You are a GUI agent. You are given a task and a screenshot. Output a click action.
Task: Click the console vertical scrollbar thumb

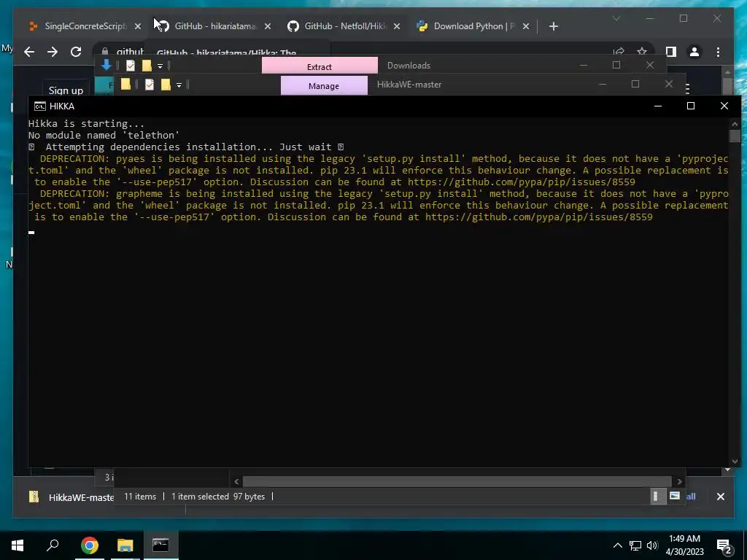coord(735,136)
